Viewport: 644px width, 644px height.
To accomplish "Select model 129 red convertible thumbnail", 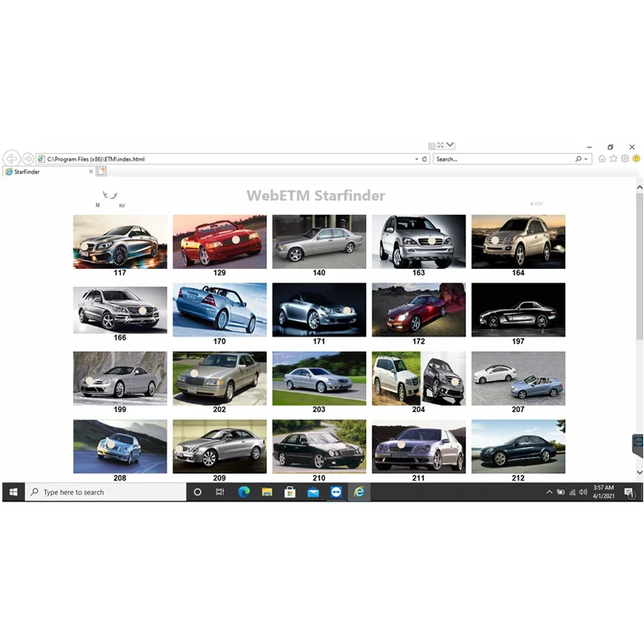I will coord(219,242).
